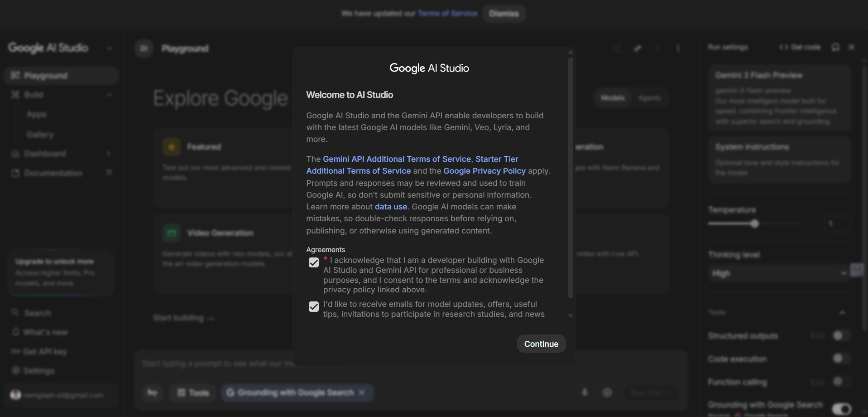Image resolution: width=868 pixels, height=417 pixels.
Task: Click the dialog scroll-up arrow
Action: (x=571, y=53)
